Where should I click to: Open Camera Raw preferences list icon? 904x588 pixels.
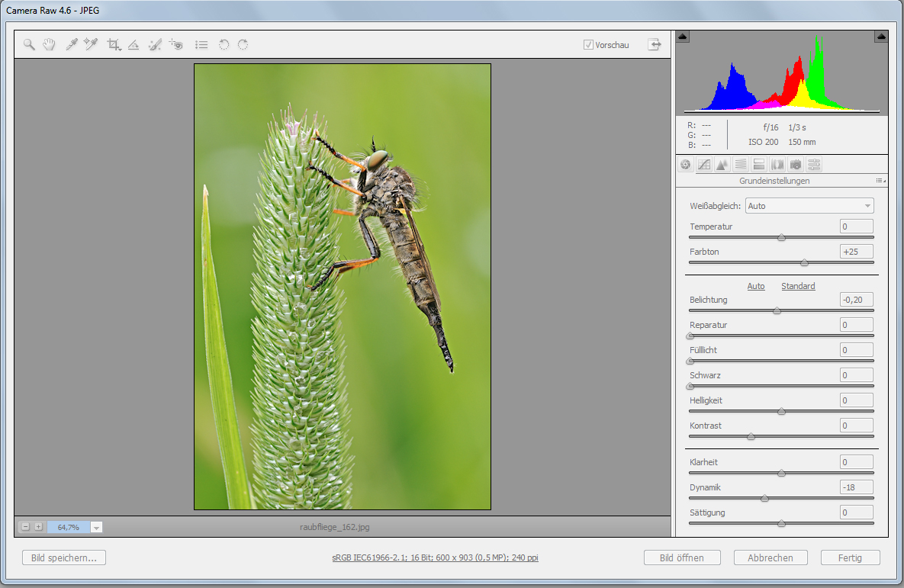coord(201,44)
